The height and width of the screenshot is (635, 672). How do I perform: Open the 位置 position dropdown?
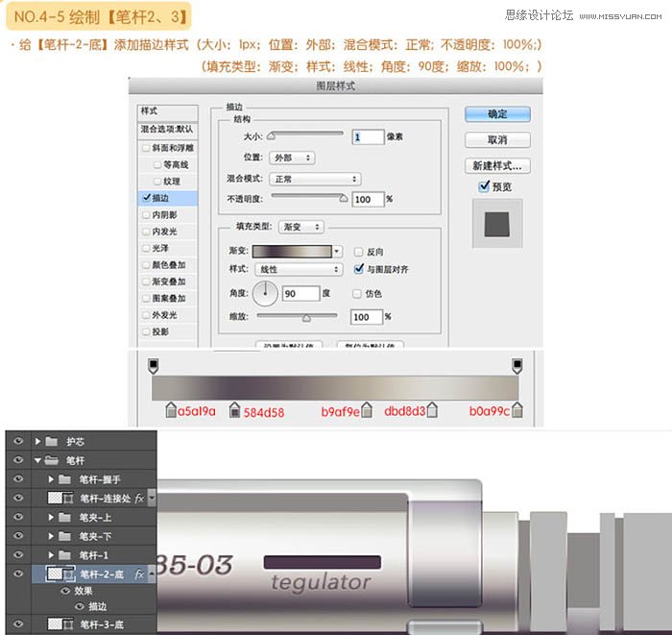[292, 158]
